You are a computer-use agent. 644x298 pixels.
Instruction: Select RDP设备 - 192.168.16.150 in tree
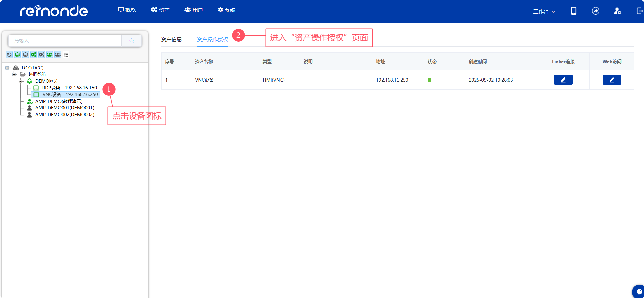tap(69, 88)
